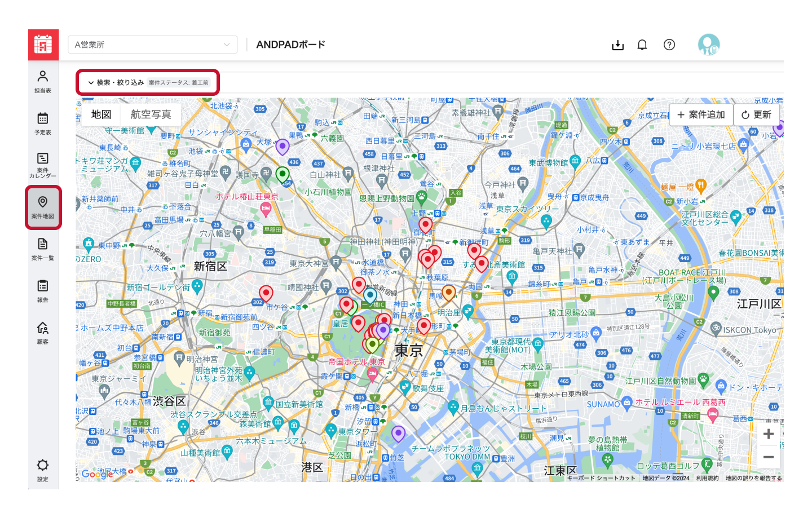Click the 渋谷区 map label

click(169, 401)
